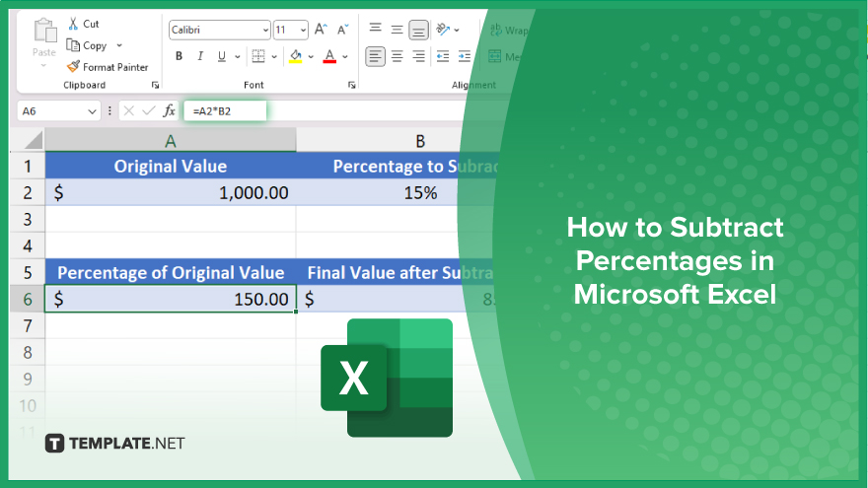Click the TEMPLATE.NET logo
This screenshot has height=488, width=868.
[115, 444]
